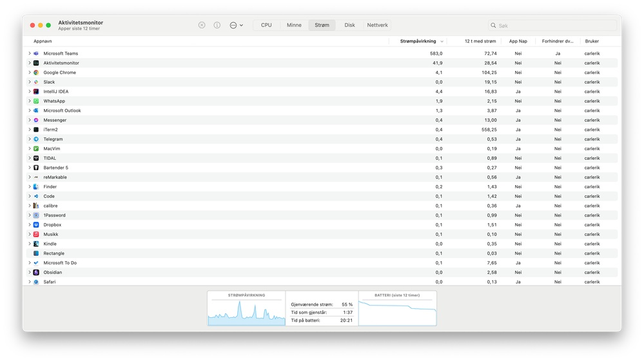
Task: Expand the Code row chevron
Action: click(30, 196)
